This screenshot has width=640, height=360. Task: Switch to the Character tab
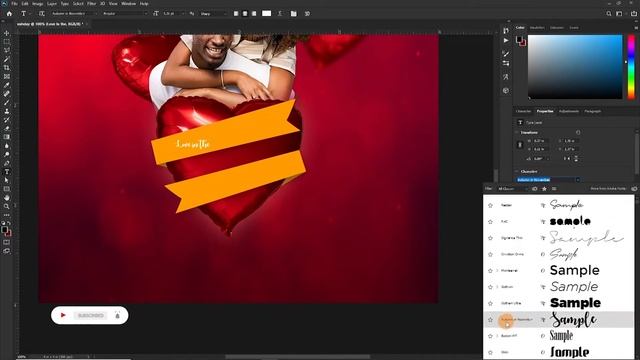pos(523,111)
